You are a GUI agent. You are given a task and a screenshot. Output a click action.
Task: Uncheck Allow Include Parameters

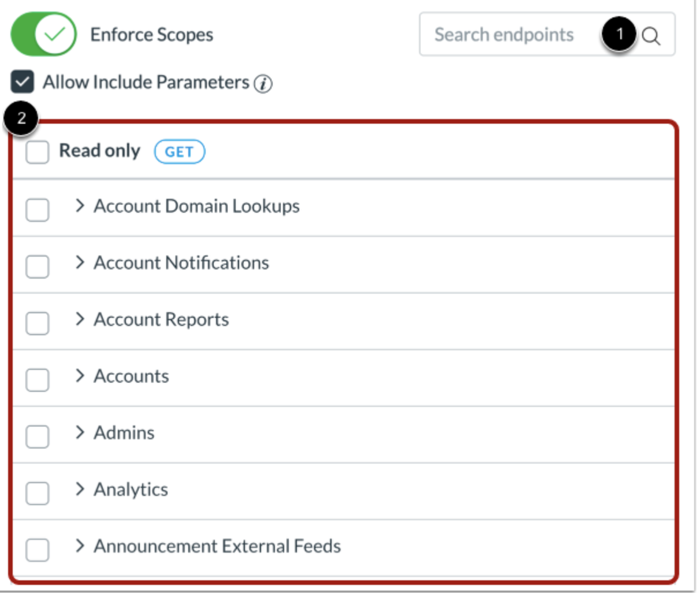tap(21, 82)
